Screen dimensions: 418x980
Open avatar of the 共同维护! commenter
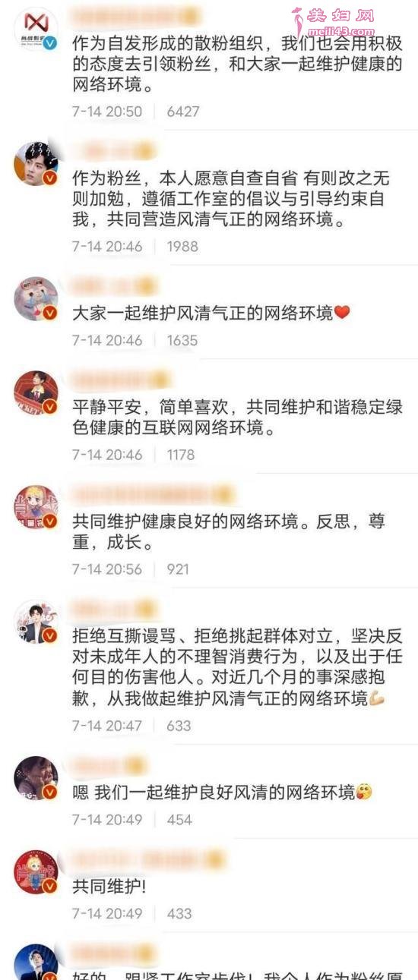(36, 871)
